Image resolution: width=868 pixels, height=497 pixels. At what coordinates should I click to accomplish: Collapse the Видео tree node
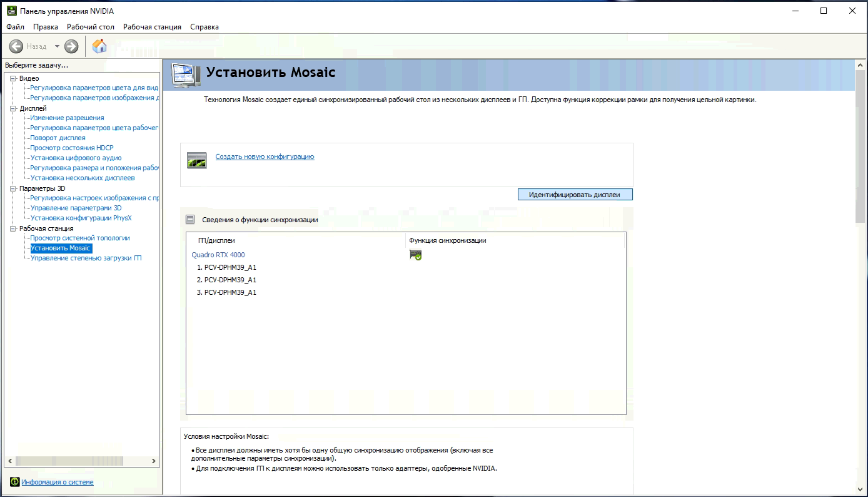click(13, 78)
